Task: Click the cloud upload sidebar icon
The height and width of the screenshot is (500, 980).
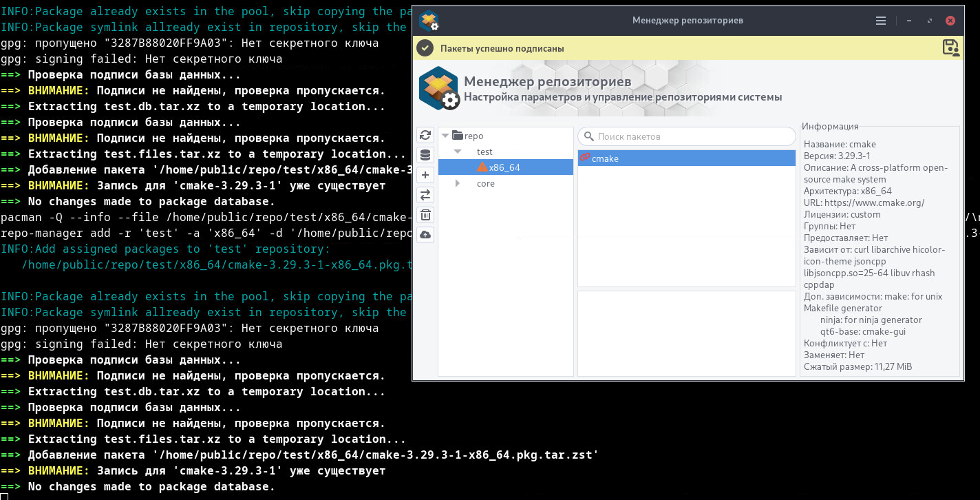Action: pos(425,235)
